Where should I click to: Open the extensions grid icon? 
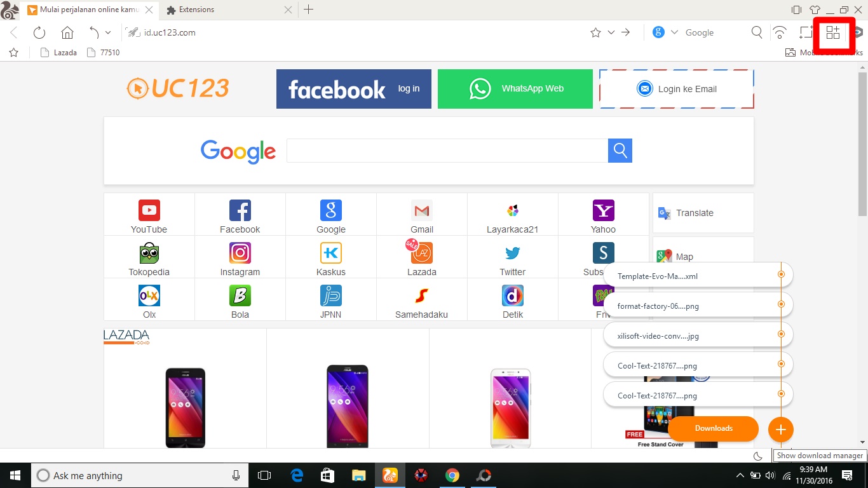(x=833, y=32)
